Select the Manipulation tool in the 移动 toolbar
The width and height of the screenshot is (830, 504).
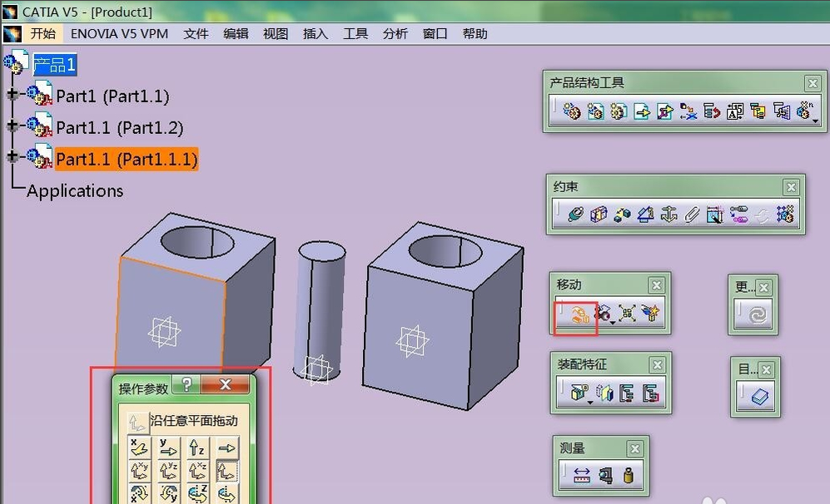(x=581, y=313)
